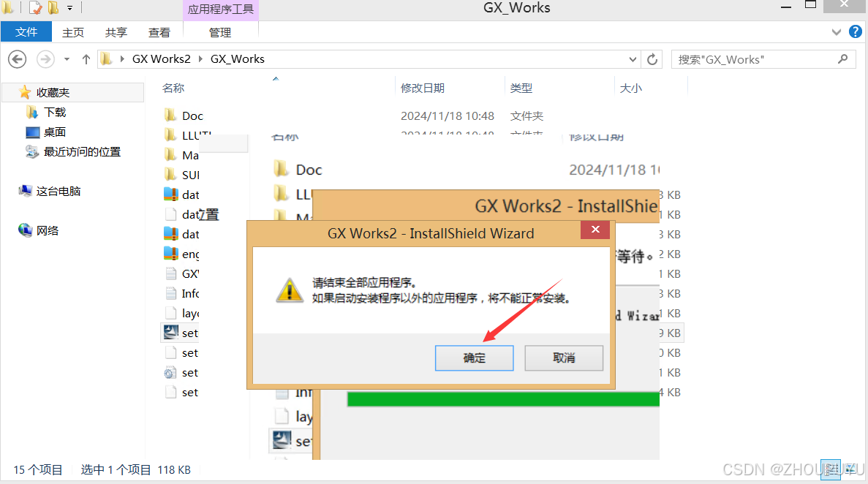
Task: Select 网络 in the navigation pane
Action: (x=47, y=230)
